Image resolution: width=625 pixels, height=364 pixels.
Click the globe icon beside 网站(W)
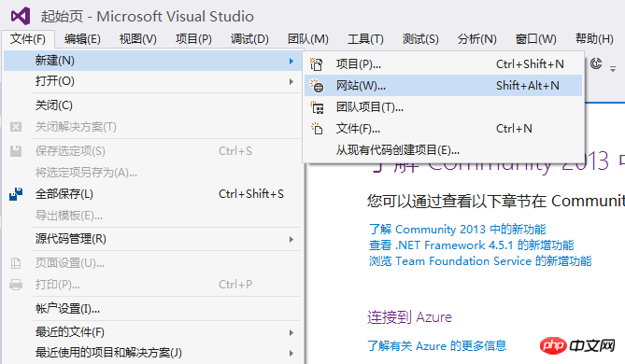[317, 86]
